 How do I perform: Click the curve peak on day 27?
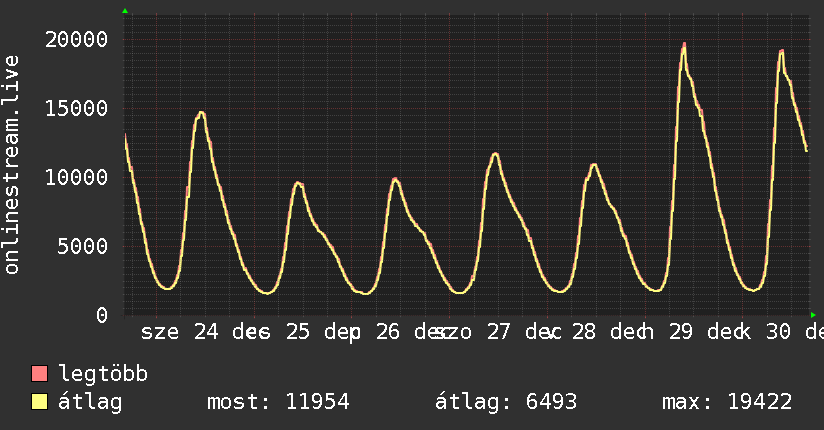point(495,154)
